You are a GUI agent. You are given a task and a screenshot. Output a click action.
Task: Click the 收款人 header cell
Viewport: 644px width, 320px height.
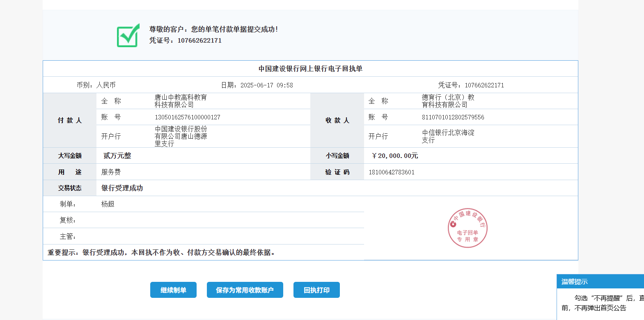[337, 120]
